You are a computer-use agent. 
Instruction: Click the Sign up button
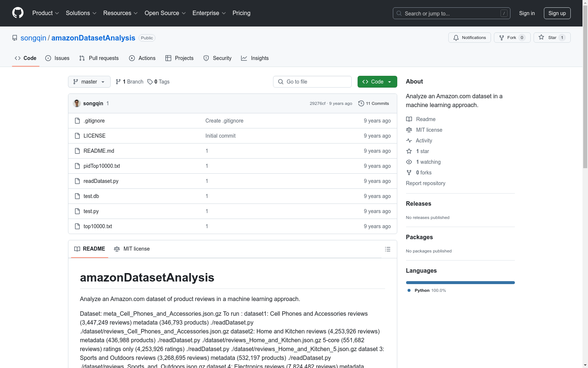(557, 13)
